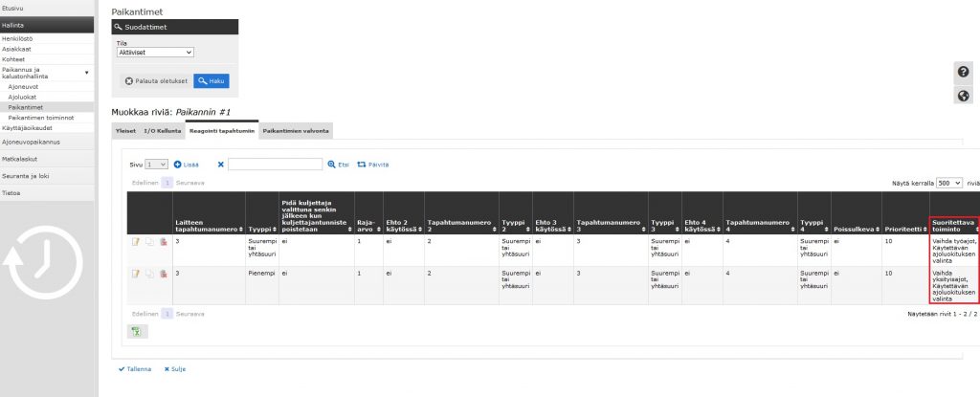Click the edit icon in the first row
The height and width of the screenshot is (397, 980).
(x=136, y=241)
